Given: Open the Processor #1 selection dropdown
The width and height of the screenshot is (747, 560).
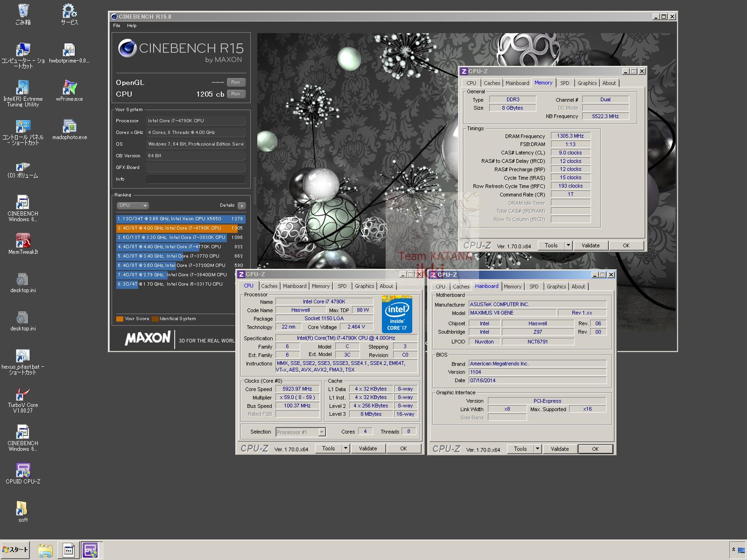Looking at the screenshot, I should pos(301,432).
